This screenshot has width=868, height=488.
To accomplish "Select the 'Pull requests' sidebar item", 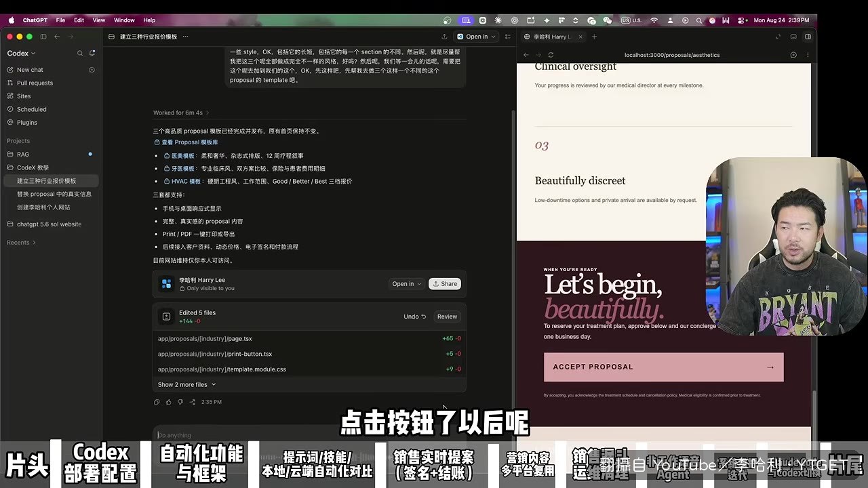I will tap(51, 83).
